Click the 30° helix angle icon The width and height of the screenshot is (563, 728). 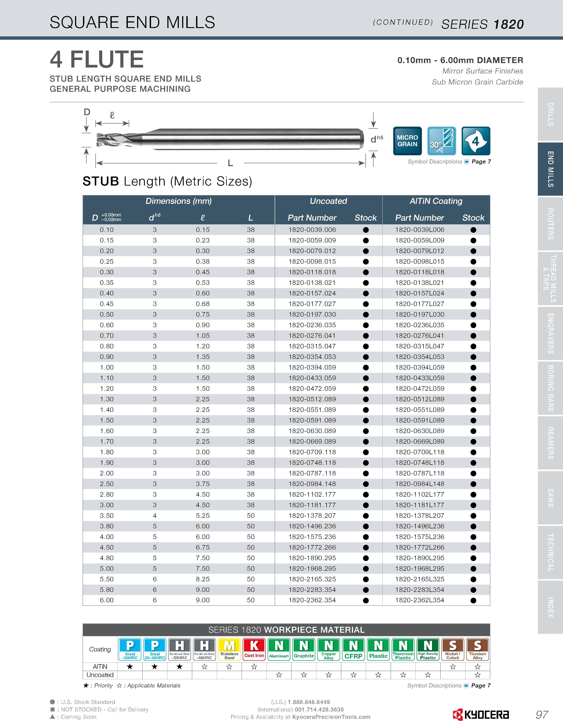pos(442,141)
